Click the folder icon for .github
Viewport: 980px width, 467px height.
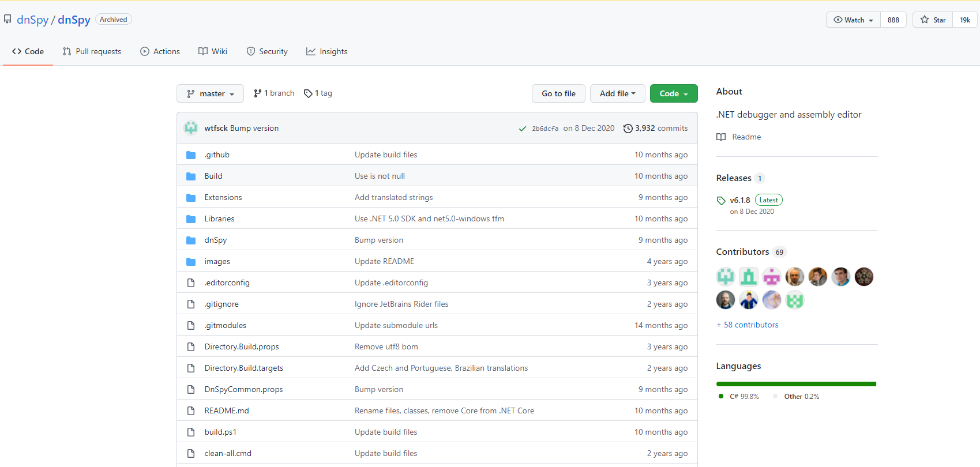(x=191, y=155)
